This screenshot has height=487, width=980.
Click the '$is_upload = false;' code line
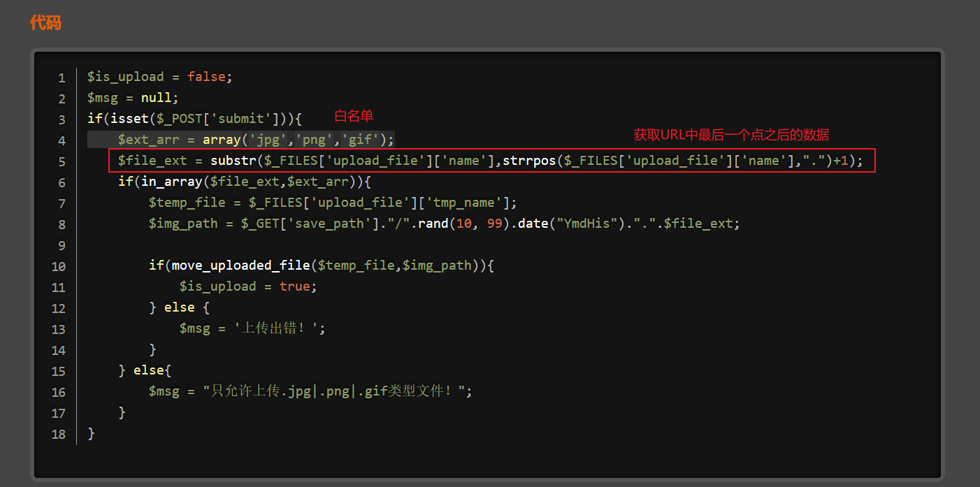[x=159, y=77]
